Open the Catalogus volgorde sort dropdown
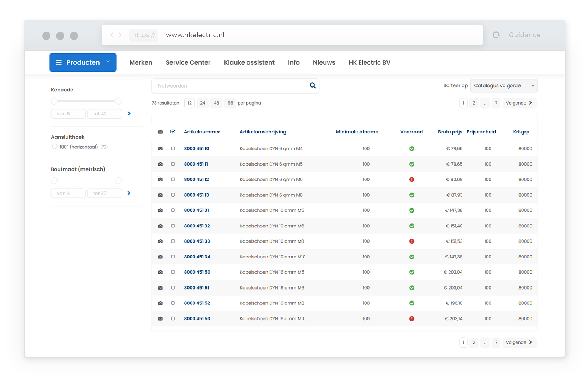This screenshot has width=588, height=382. pos(503,86)
